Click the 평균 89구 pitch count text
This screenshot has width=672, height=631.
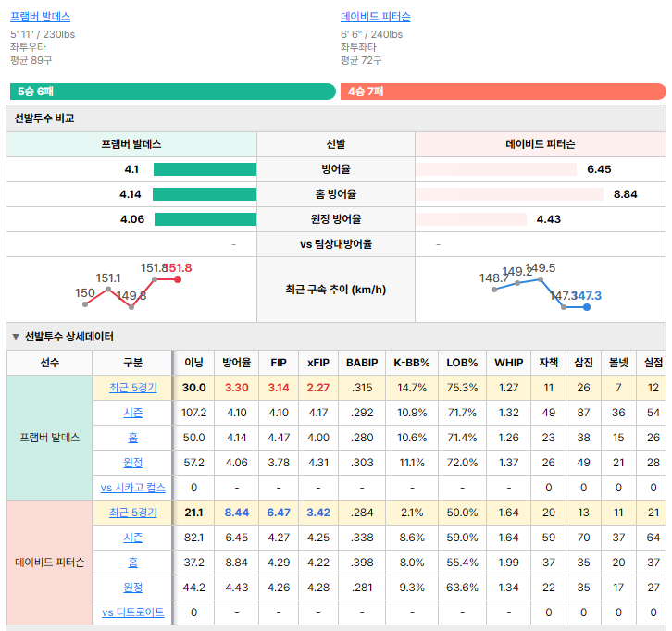pyautogui.click(x=31, y=60)
